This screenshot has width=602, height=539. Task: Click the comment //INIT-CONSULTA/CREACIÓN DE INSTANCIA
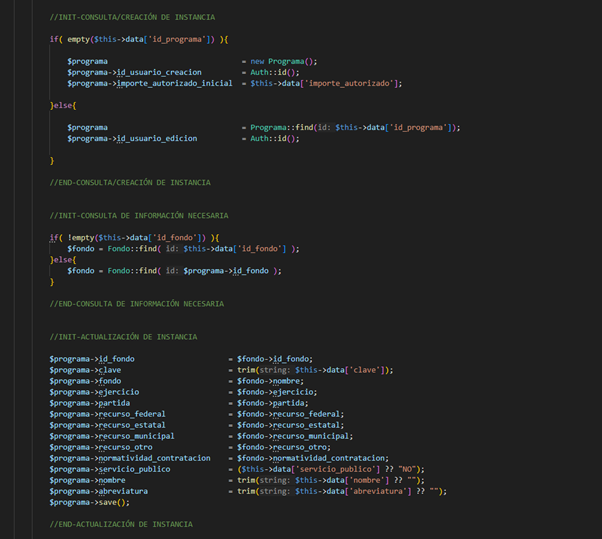[132, 17]
